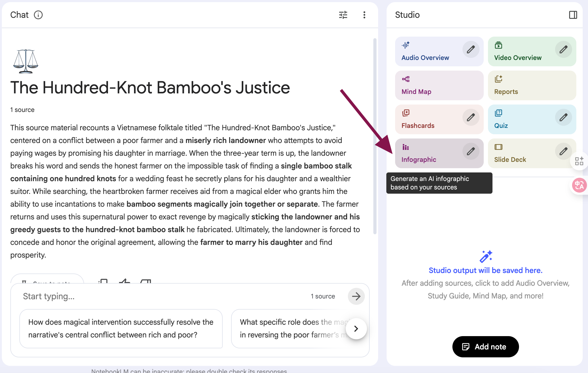
Task: Open the chat three-dot options menu
Action: [x=364, y=15]
